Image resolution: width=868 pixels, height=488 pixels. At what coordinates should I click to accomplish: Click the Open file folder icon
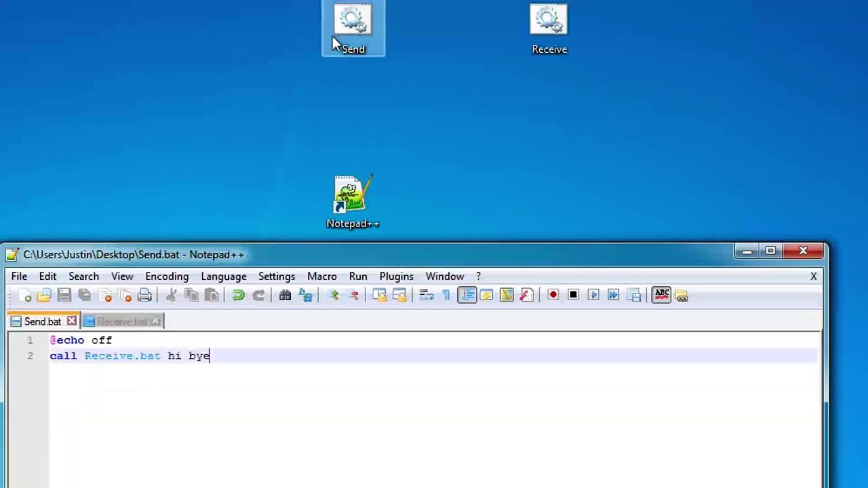[44, 296]
